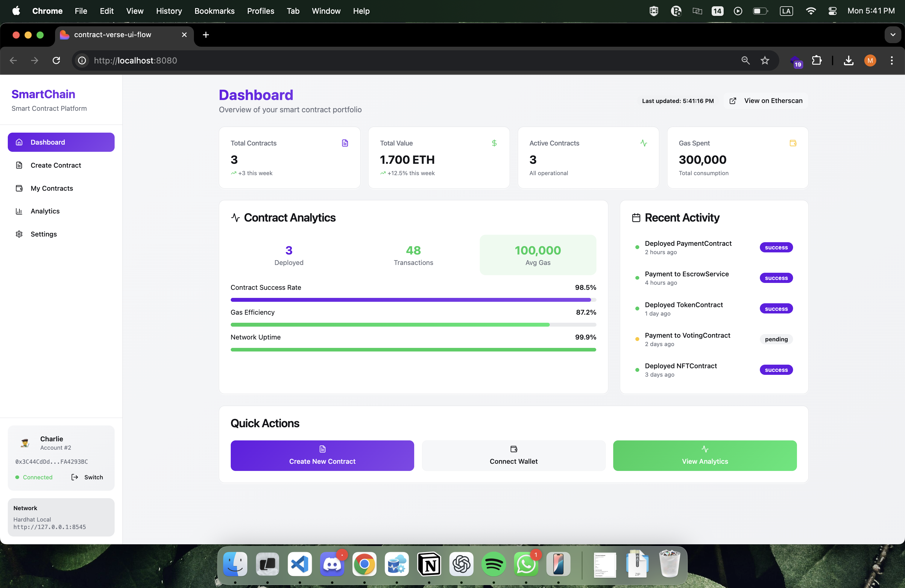Click the Recent Activity calendar icon
This screenshot has width=905, height=588.
[x=636, y=218]
